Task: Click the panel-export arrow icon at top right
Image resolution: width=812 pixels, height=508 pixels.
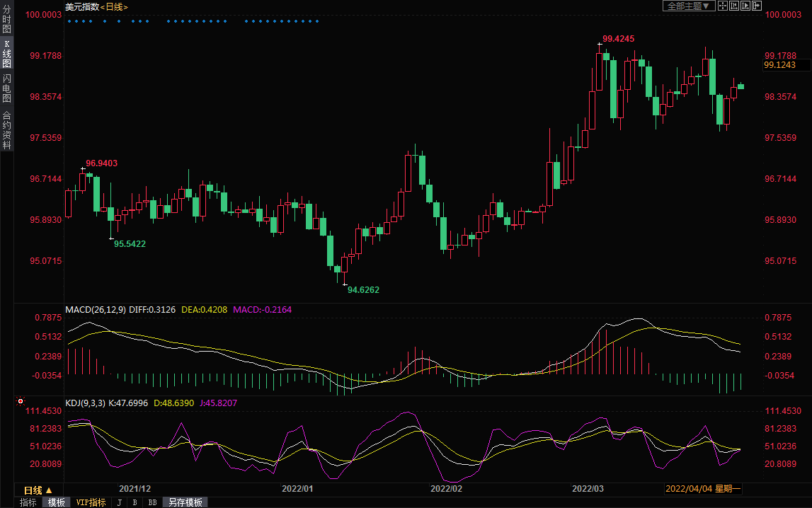Action: point(757,6)
